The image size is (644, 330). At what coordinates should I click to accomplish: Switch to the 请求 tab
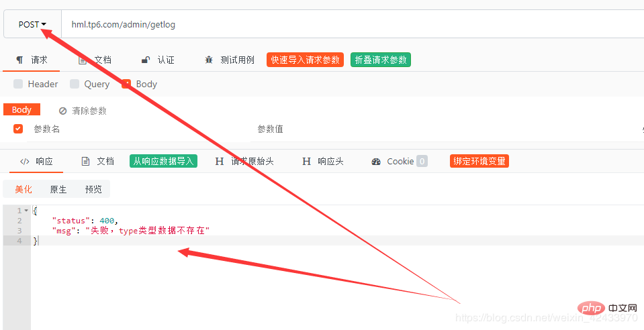(x=32, y=60)
